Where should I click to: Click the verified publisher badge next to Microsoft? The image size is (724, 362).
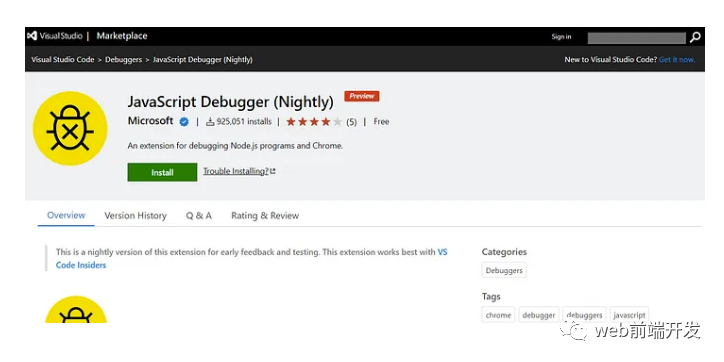[x=184, y=121]
